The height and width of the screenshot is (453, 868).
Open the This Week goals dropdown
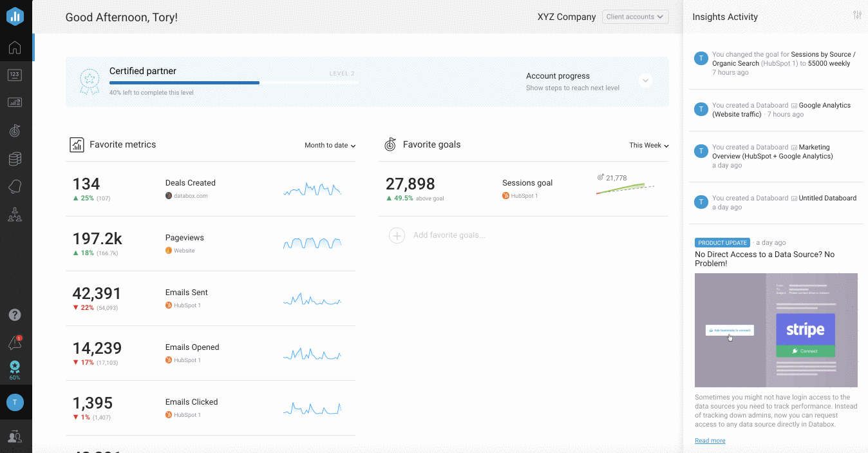649,146
